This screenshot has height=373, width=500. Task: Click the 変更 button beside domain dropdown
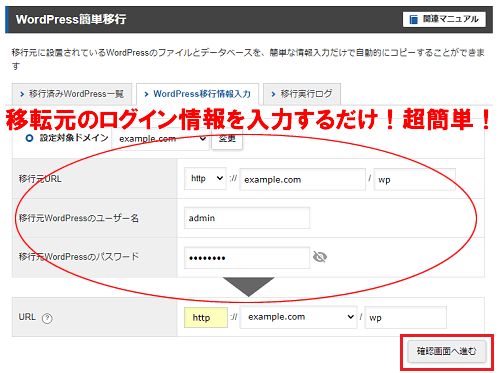pos(227,139)
